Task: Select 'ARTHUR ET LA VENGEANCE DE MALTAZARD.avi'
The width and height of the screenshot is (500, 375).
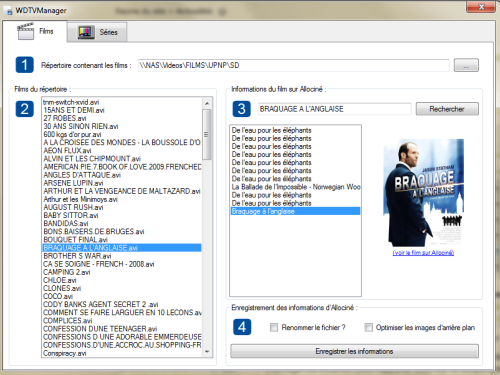Action: click(122, 191)
